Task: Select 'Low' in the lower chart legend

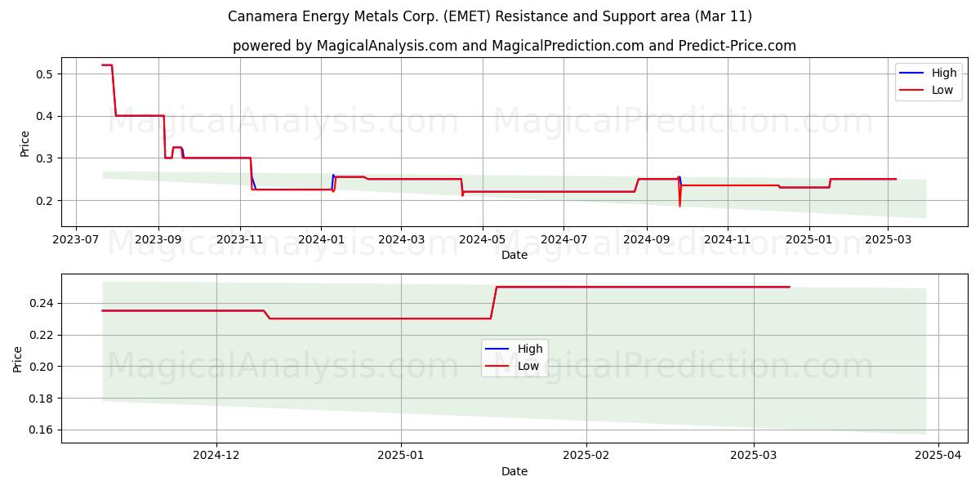Action: [x=528, y=366]
